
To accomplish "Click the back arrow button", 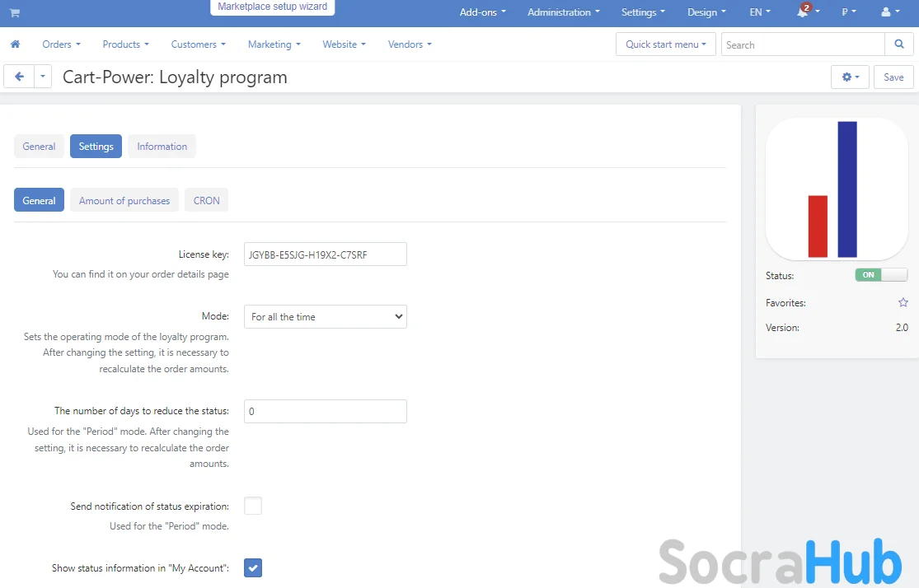I will coord(19,77).
